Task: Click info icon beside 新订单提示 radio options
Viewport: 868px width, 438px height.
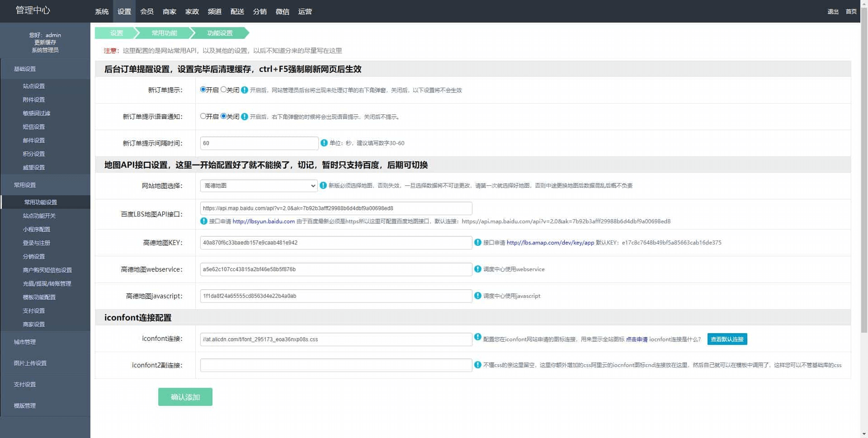Action: coord(245,90)
